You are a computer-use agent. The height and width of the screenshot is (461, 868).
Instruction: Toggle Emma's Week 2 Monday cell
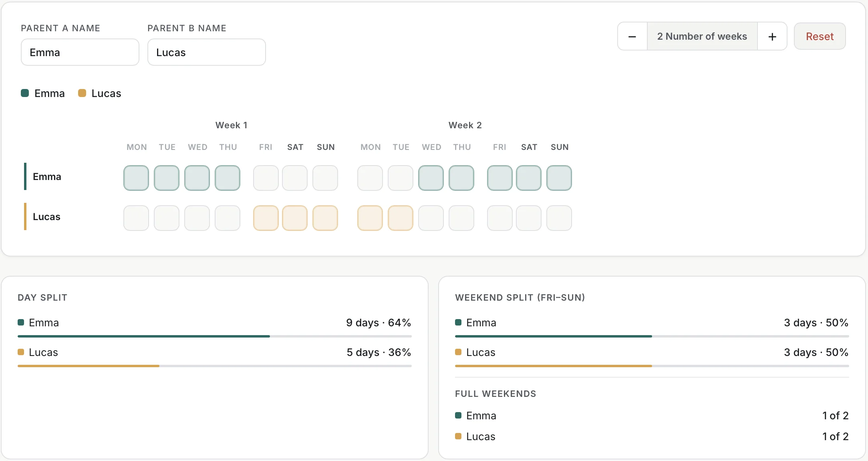pos(370,178)
